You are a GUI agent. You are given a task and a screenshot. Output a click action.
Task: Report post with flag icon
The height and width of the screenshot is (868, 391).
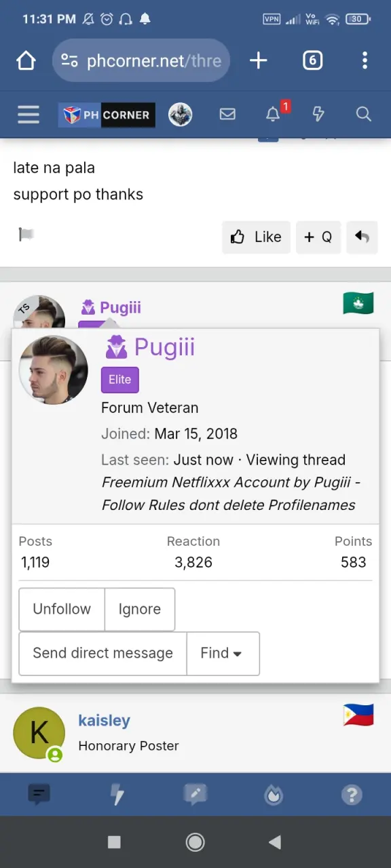click(x=26, y=235)
